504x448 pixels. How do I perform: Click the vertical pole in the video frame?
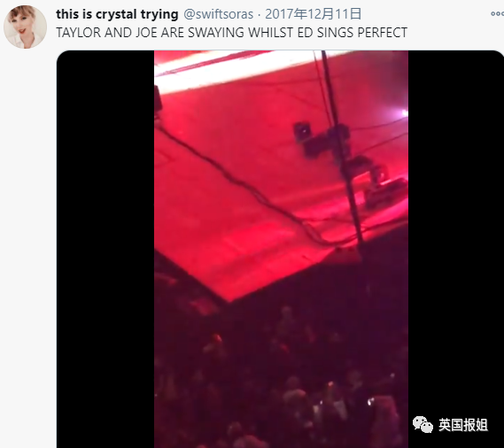point(342,154)
